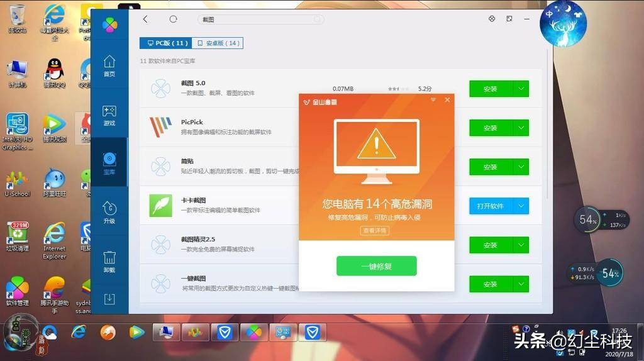This screenshot has width=644, height=361.
Task: Close the 金山毒霸 vulnerability popup
Action: point(447,100)
